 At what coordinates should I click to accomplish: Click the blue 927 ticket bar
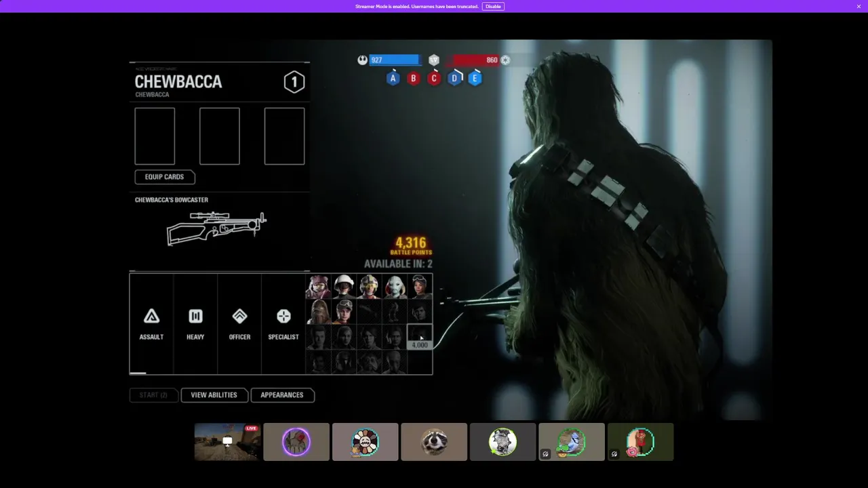(x=394, y=60)
